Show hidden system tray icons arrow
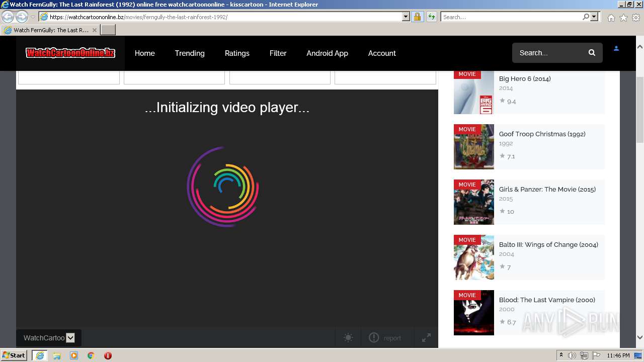This screenshot has width=644, height=362. coord(561,355)
